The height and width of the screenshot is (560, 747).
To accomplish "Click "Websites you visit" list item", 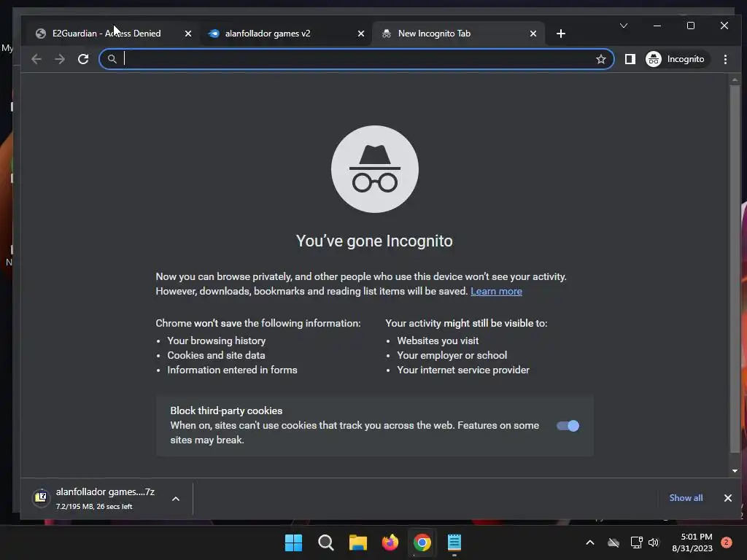I will tap(438, 341).
